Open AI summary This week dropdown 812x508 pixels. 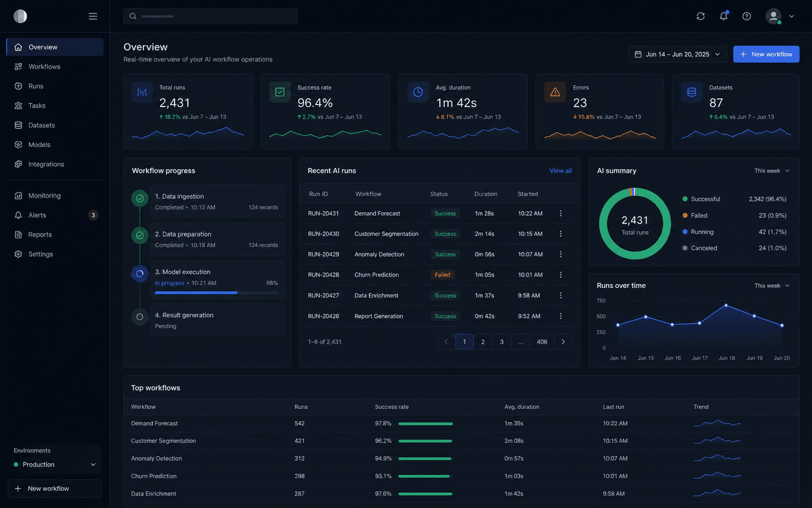772,171
